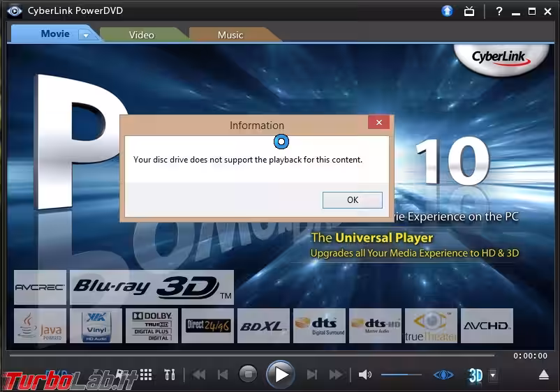The height and width of the screenshot is (392, 560).
Task: Click the blue upgrade arrow icon
Action: click(x=447, y=11)
